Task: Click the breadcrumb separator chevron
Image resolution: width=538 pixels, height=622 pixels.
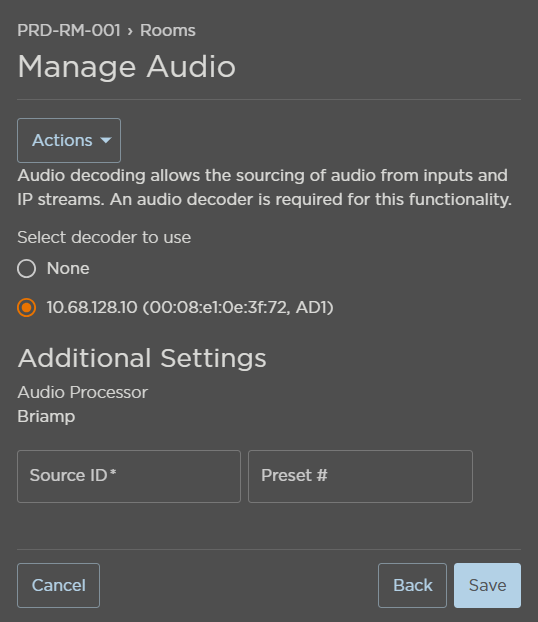Action: 130,31
